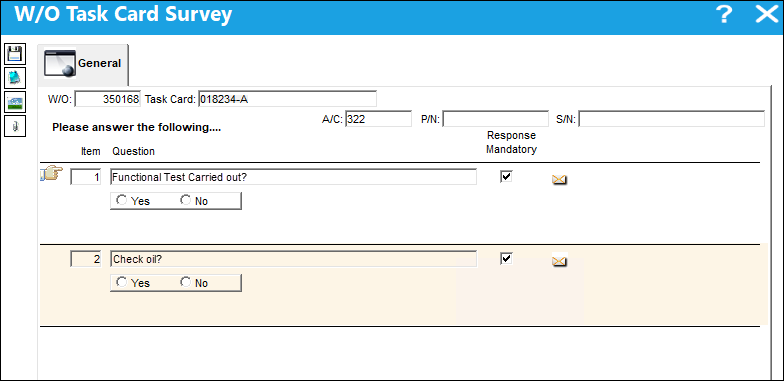Viewport: 784px width, 381px height.
Task: Click the A/C field showing 322
Action: (x=378, y=120)
